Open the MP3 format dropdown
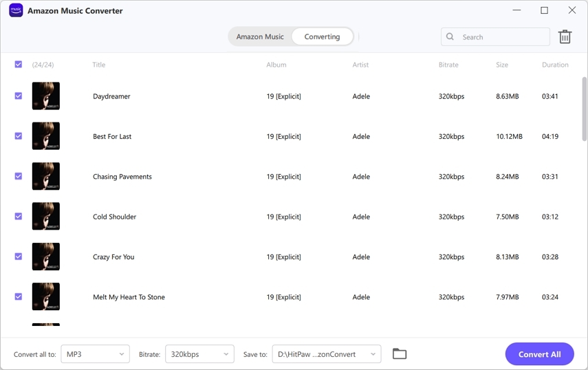588x370 pixels. tap(96, 354)
